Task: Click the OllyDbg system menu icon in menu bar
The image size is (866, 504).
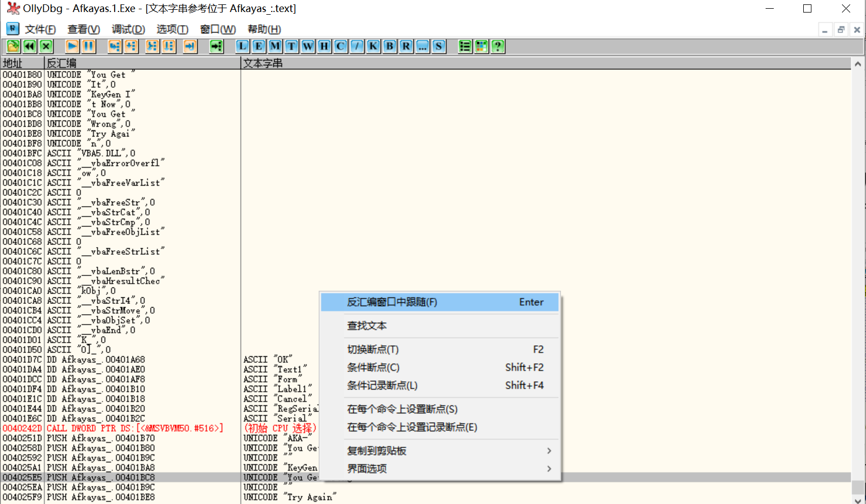Action: [13, 29]
